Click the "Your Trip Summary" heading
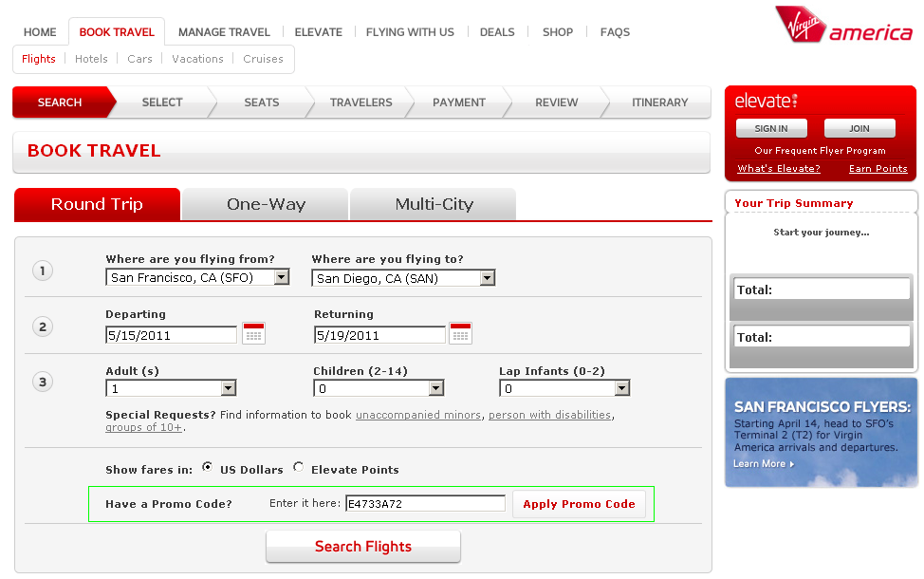The width and height of the screenshot is (924, 579). [794, 203]
